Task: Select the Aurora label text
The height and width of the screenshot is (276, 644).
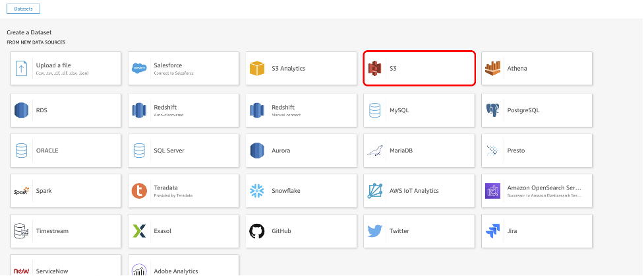Action: coord(281,151)
